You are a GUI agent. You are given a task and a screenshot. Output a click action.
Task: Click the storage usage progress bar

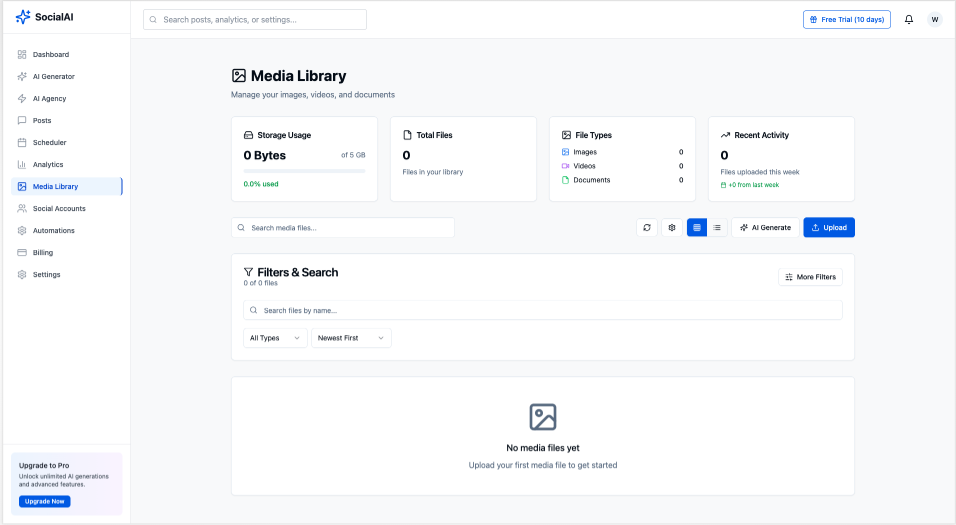tap(304, 171)
